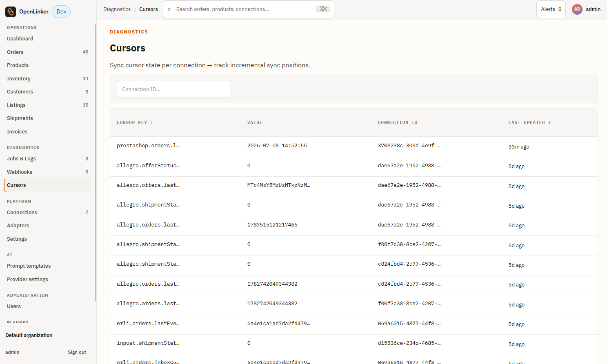
Task: Click value 2026-07-08 14:52:55
Action: (x=277, y=146)
